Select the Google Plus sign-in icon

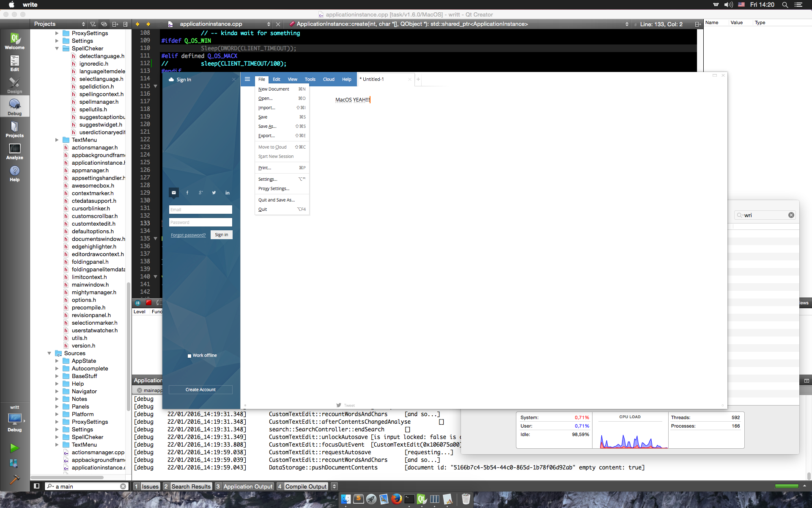coord(201,193)
